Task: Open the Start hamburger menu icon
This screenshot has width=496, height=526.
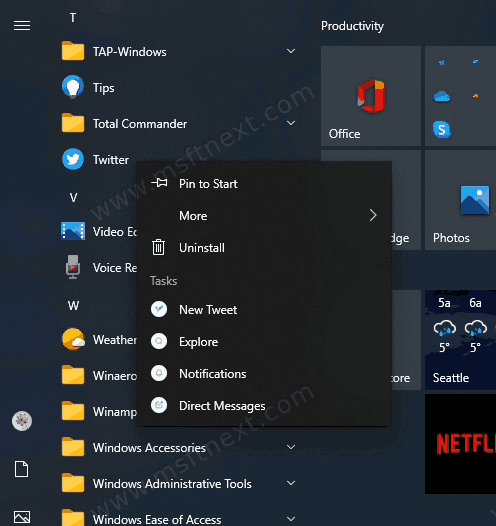Action: [x=22, y=25]
